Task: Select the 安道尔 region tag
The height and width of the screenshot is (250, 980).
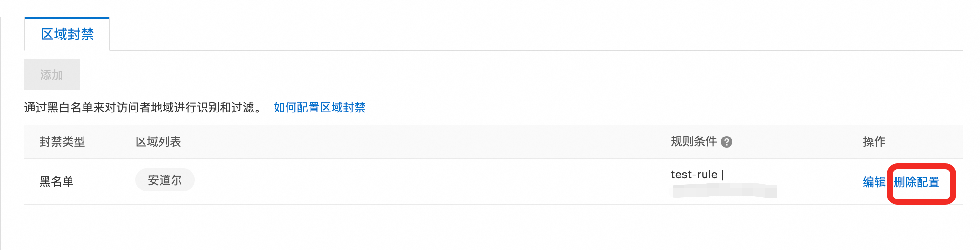Action: coord(165,180)
